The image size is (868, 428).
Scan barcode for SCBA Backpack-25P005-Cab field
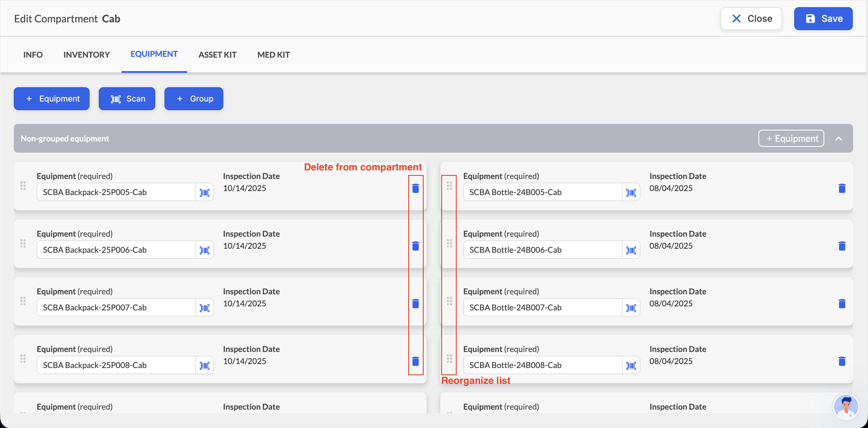(205, 192)
